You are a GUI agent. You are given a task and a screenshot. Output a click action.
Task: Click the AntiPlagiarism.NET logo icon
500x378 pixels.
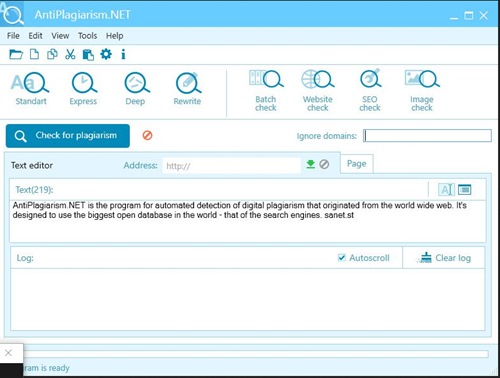tap(12, 14)
